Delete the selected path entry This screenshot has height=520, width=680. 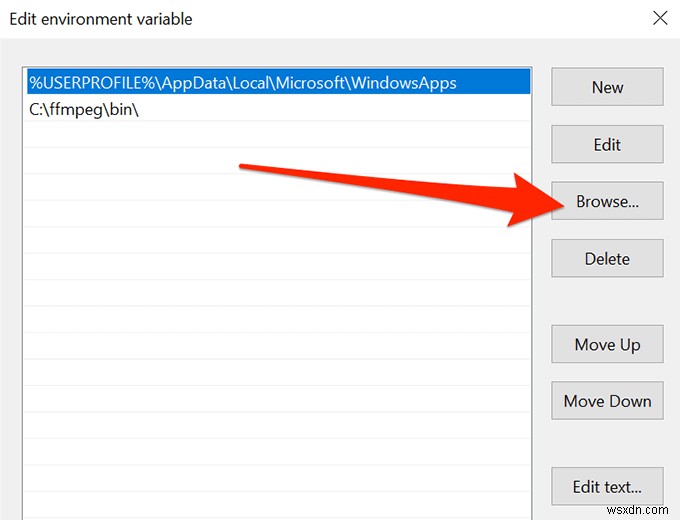tap(607, 258)
